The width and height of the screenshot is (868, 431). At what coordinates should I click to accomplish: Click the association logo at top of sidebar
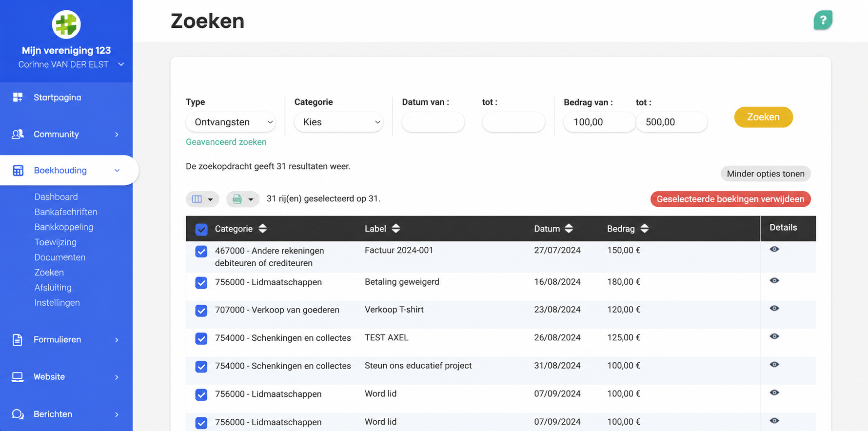click(x=66, y=24)
